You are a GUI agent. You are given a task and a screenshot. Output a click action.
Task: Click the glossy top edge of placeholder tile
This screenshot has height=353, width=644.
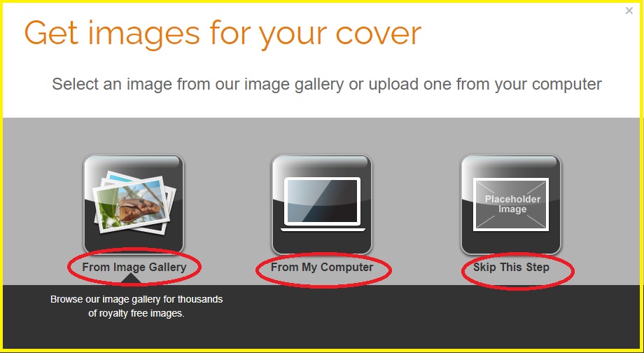(511, 161)
